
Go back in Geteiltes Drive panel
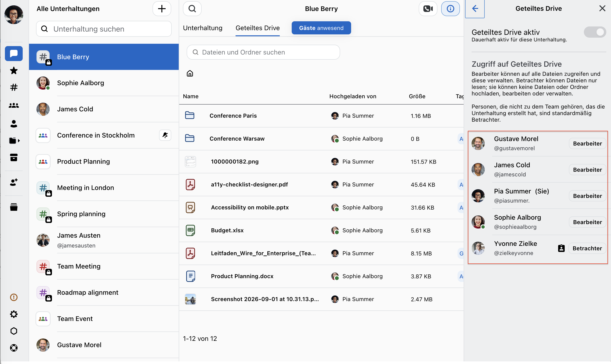click(x=475, y=9)
